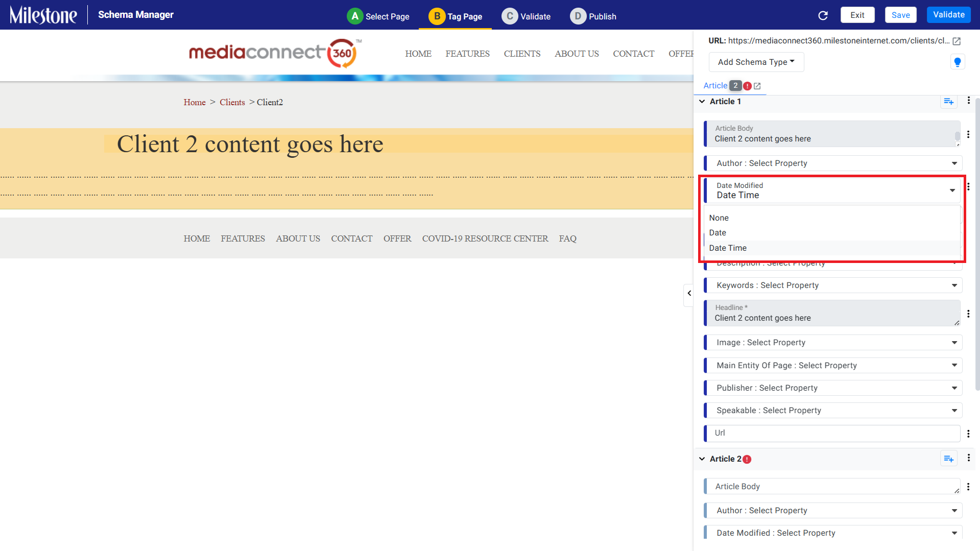Click the Milestone logo
This screenshot has height=551, width=980.
43,15
